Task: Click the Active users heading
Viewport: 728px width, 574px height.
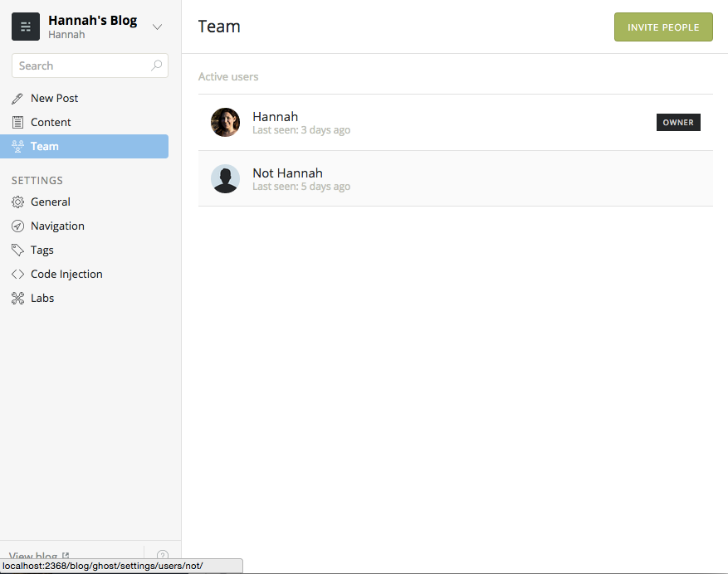Action: (228, 76)
